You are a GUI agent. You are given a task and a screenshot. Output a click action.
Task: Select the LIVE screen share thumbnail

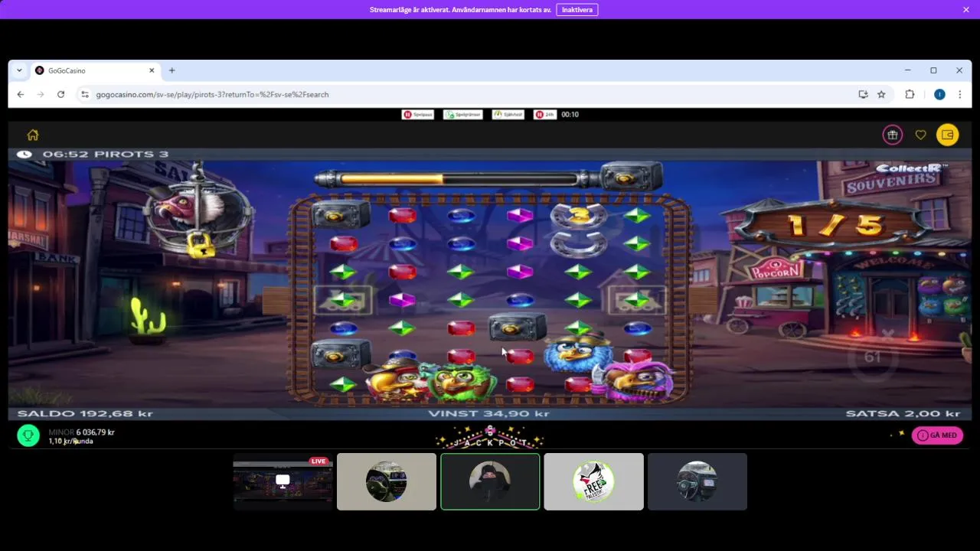(283, 481)
